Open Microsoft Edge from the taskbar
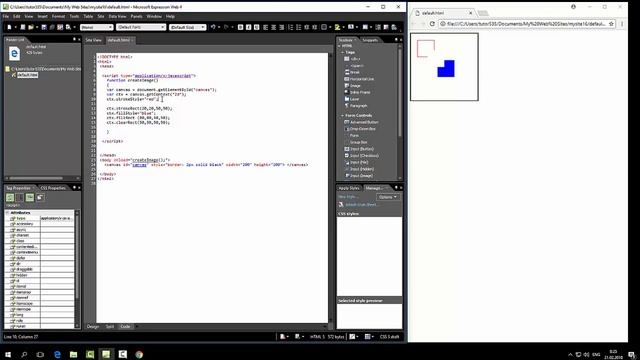 point(57,354)
